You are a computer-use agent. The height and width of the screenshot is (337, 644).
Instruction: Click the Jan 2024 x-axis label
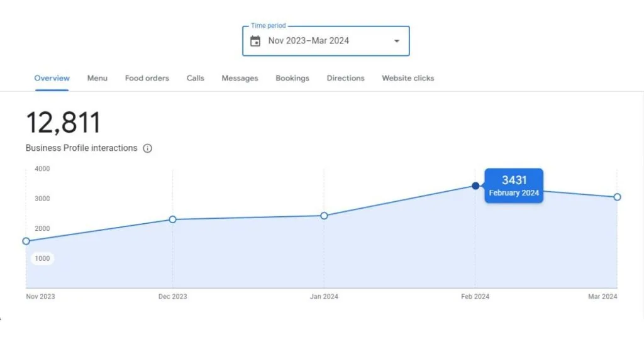(324, 296)
